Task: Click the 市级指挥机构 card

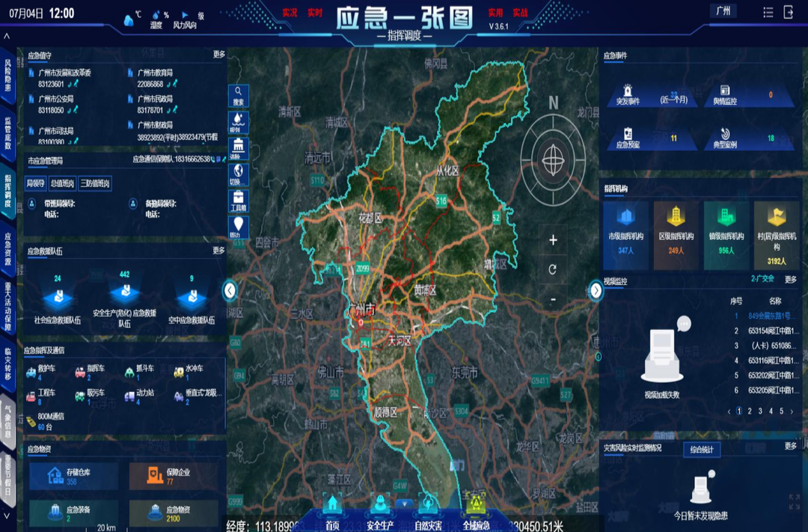Action: (x=625, y=228)
